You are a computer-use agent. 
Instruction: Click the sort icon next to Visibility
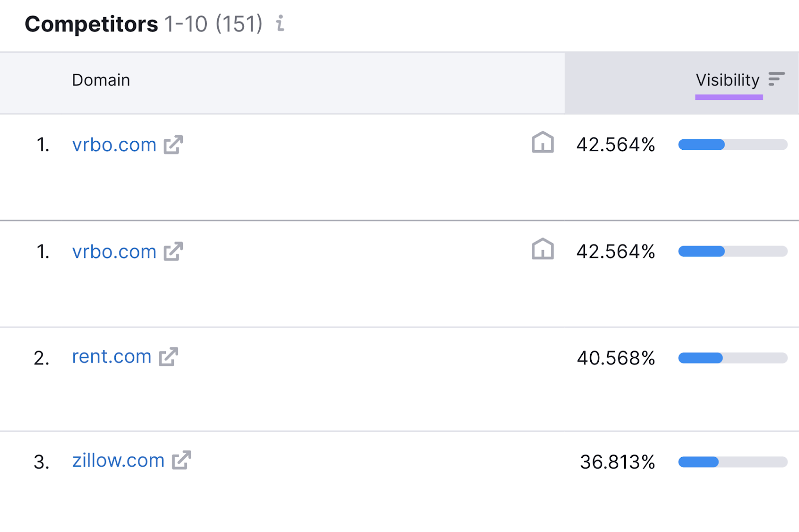coord(776,79)
